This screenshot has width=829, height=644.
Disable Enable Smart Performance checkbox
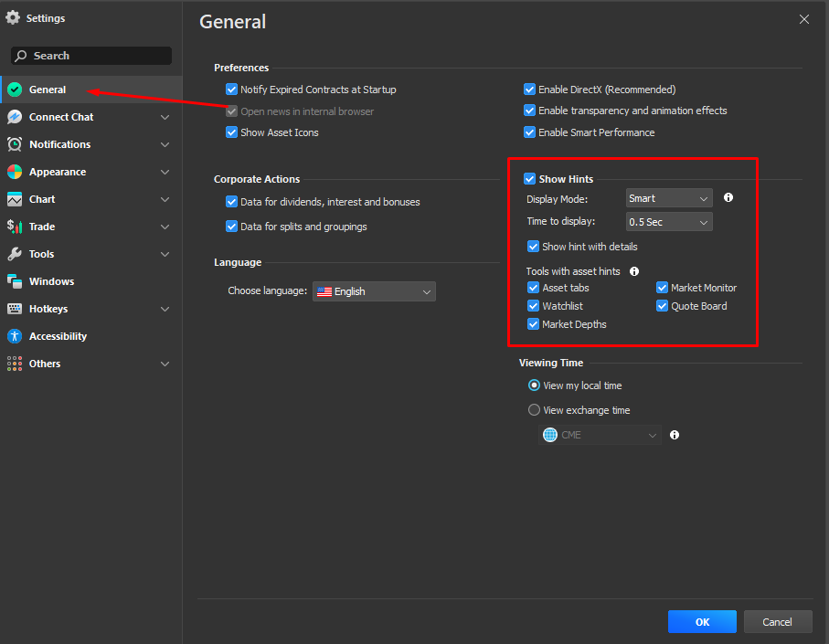tap(530, 132)
